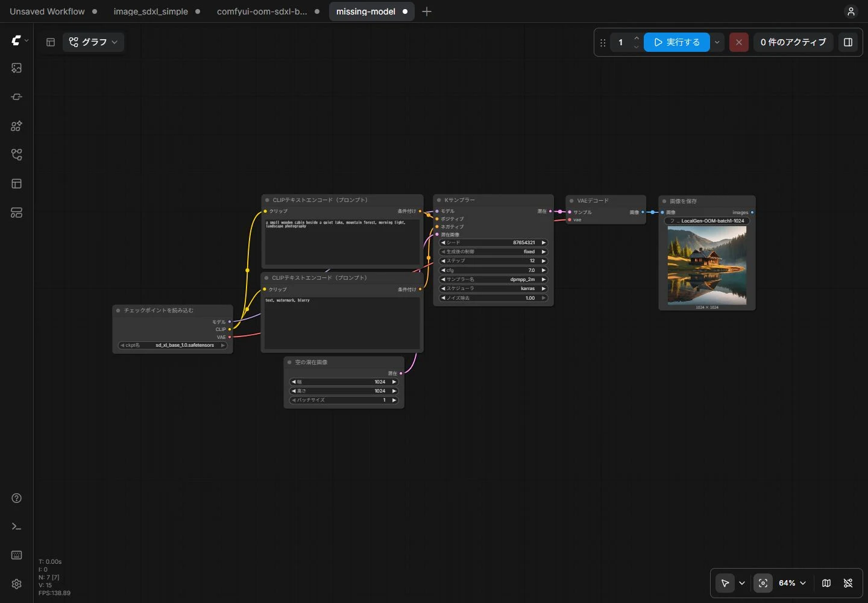Open the keyboard shortcuts panel icon

[16, 555]
